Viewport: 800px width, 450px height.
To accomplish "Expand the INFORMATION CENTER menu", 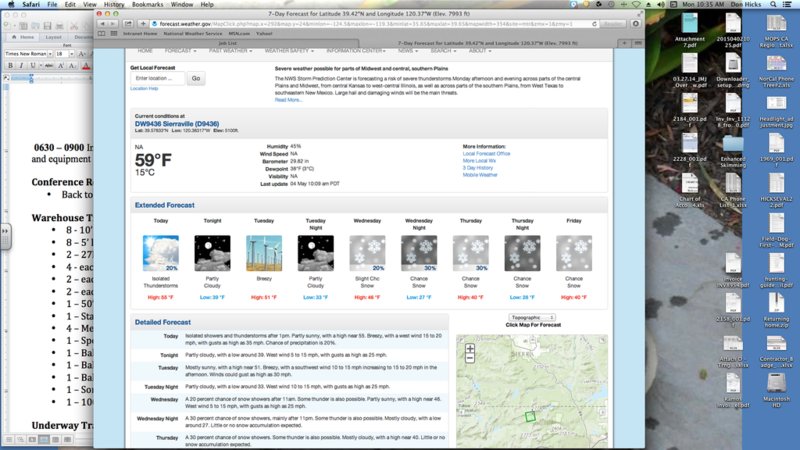I will (x=356, y=51).
